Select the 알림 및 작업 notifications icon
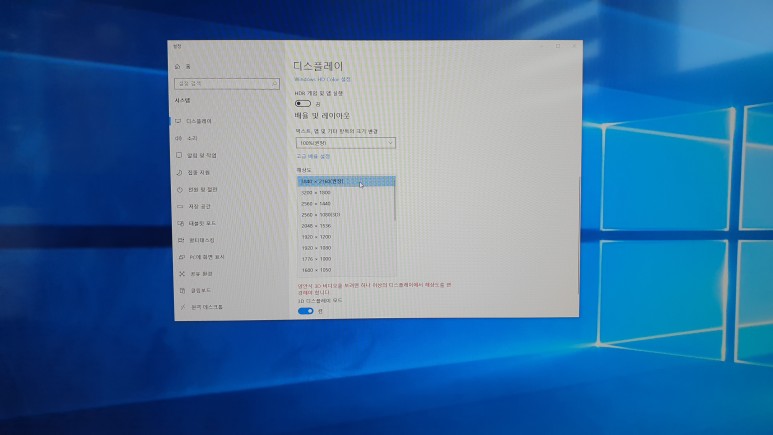 (x=178, y=155)
